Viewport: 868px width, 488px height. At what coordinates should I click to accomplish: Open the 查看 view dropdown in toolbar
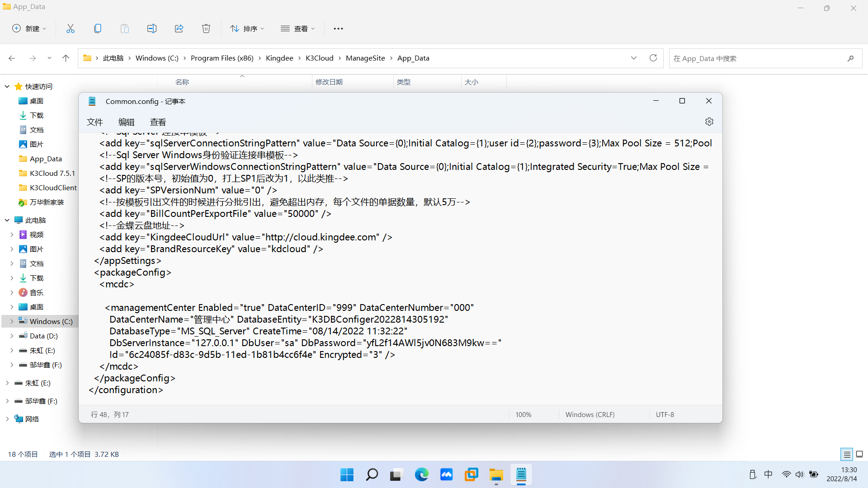pos(297,28)
